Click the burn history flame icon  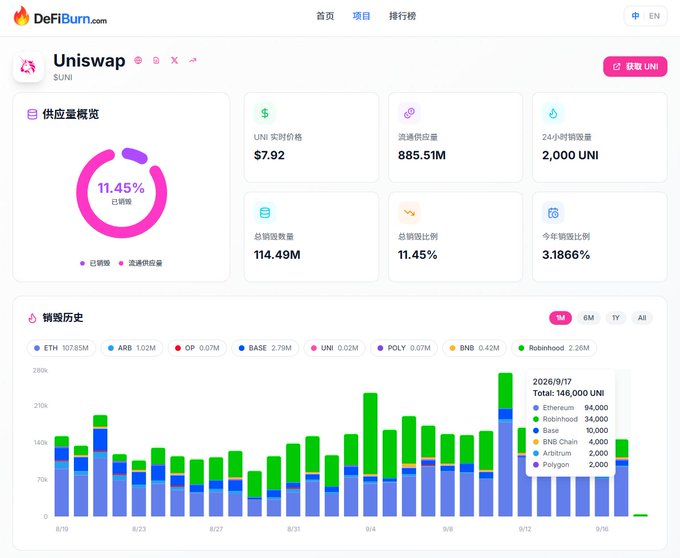(x=32, y=318)
